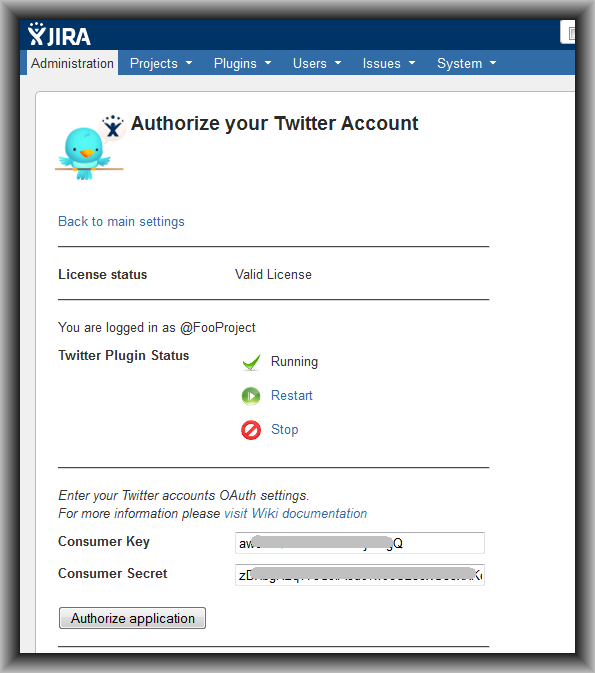
Task: Click the Stop link
Action: tap(285, 429)
